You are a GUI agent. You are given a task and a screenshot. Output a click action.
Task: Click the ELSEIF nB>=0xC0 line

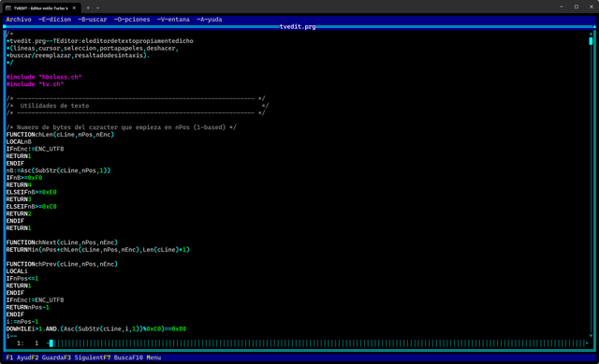click(x=31, y=207)
